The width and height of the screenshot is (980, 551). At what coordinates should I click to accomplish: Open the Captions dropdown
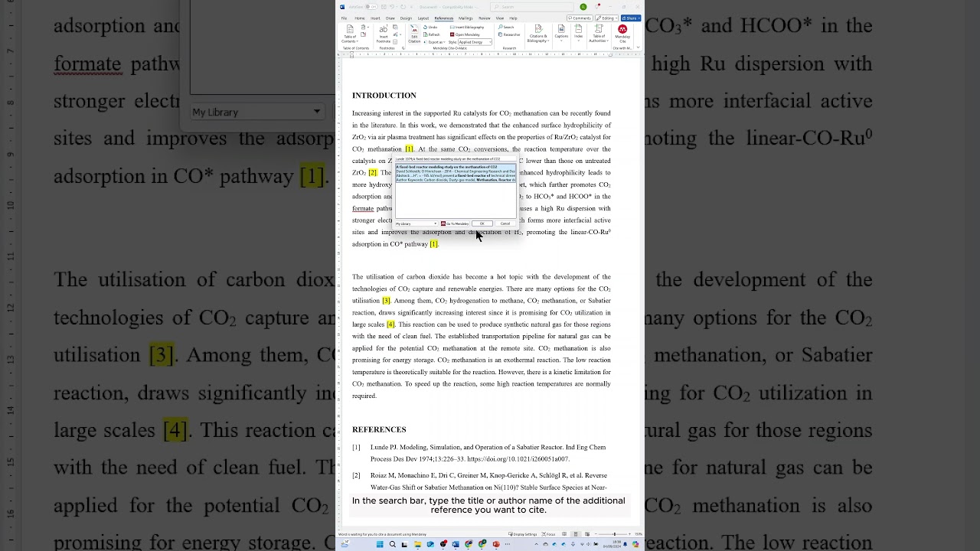tap(561, 34)
